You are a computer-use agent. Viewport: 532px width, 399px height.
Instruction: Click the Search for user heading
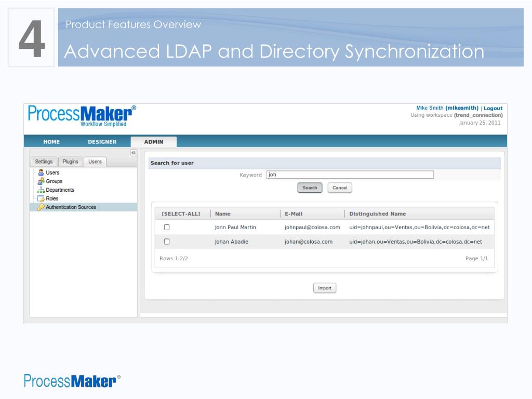coord(172,163)
